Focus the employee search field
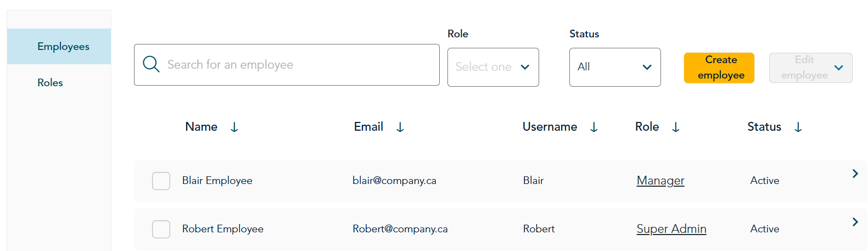Image resolution: width=868 pixels, height=251 pixels. [x=287, y=65]
